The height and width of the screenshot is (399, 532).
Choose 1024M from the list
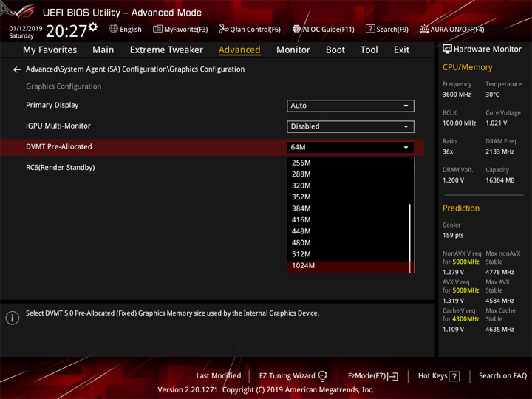pos(347,266)
